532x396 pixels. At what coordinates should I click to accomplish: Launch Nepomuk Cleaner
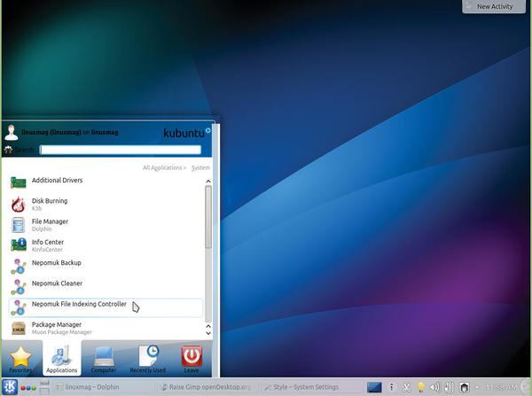click(x=106, y=287)
